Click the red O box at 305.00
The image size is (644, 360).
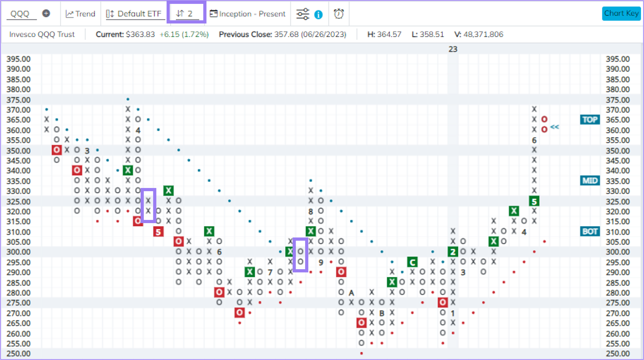coord(178,241)
